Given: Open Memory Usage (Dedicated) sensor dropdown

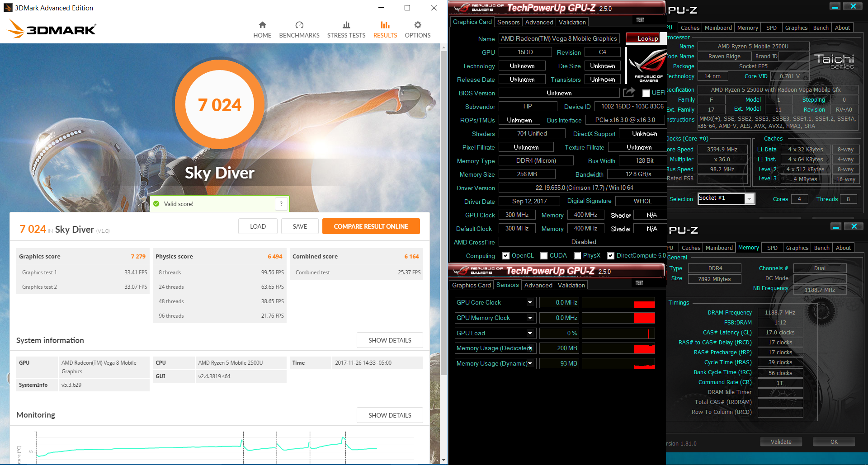Looking at the screenshot, I should click(530, 348).
